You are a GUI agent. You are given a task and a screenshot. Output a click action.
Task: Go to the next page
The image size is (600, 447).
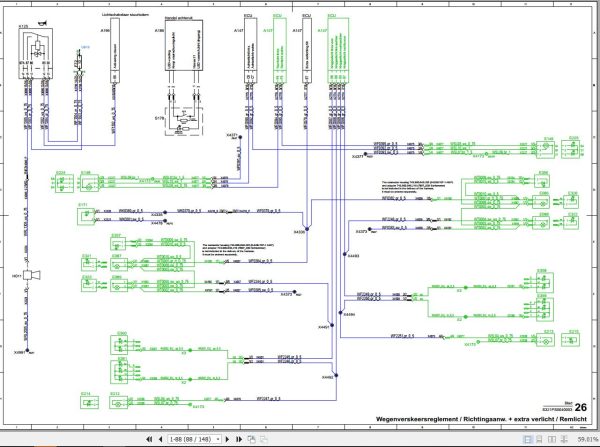(227, 439)
